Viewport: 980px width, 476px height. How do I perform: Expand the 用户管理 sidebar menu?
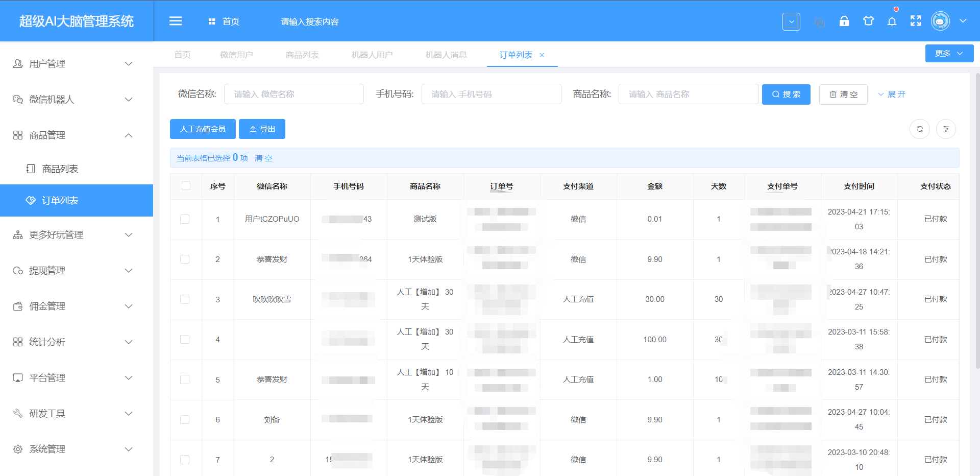[x=77, y=64]
